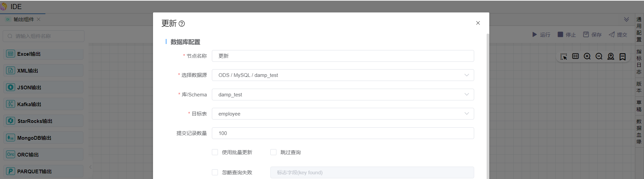The width and height of the screenshot is (644, 179).
Task: Open the 草稿 side tab
Action: 639,106
